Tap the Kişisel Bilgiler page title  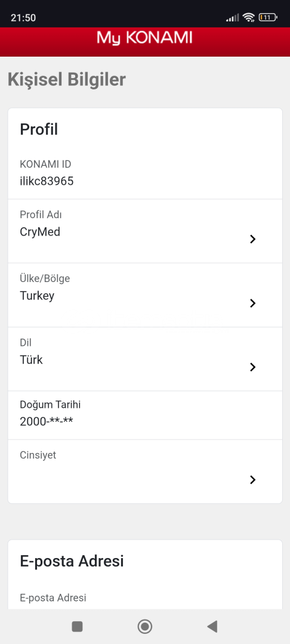pyautogui.click(x=67, y=80)
